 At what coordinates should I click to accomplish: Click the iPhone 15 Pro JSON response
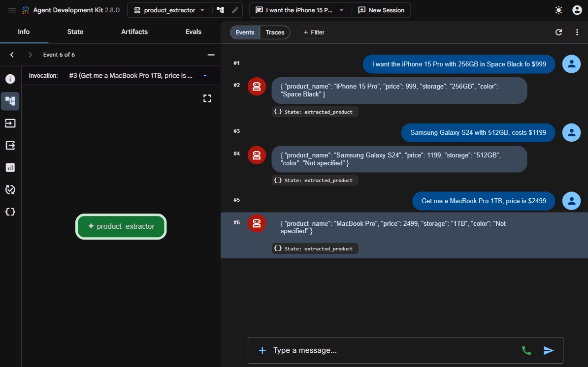pyautogui.click(x=399, y=90)
